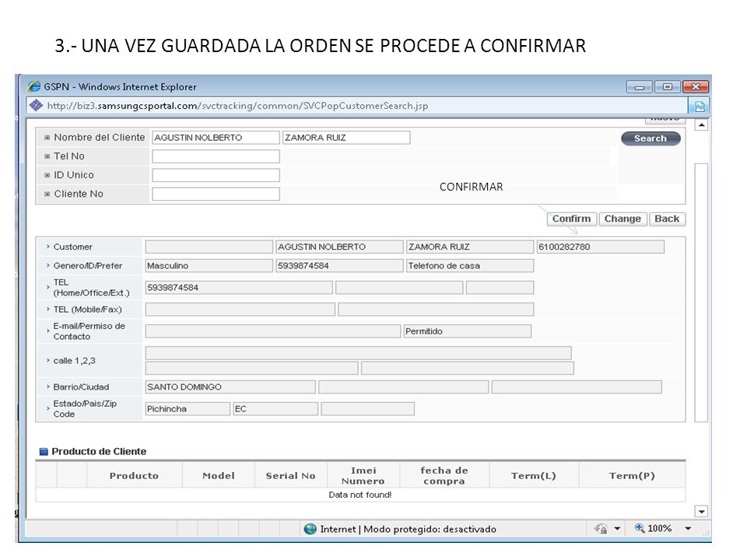
Task: Click the globe icon in the status bar
Action: point(310,529)
